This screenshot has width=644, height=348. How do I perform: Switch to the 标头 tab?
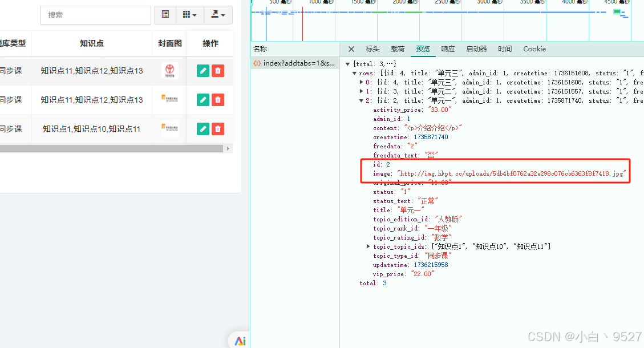[372, 49]
